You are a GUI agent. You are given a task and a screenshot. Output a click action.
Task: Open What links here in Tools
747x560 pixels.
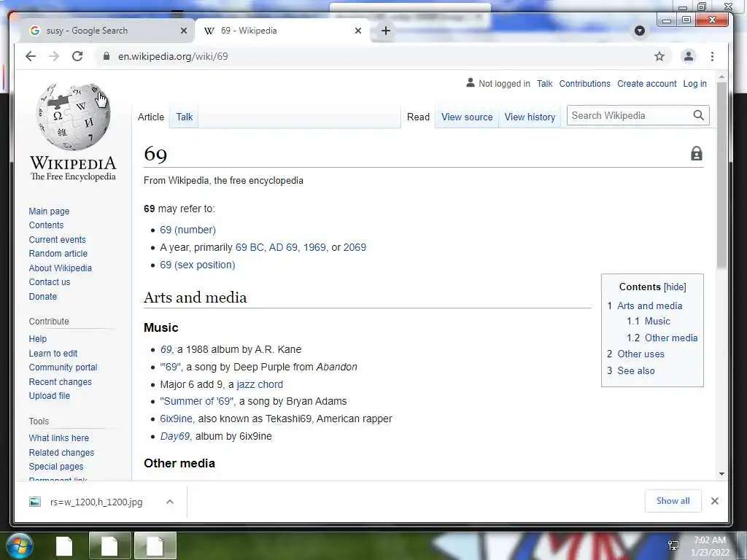pos(58,437)
